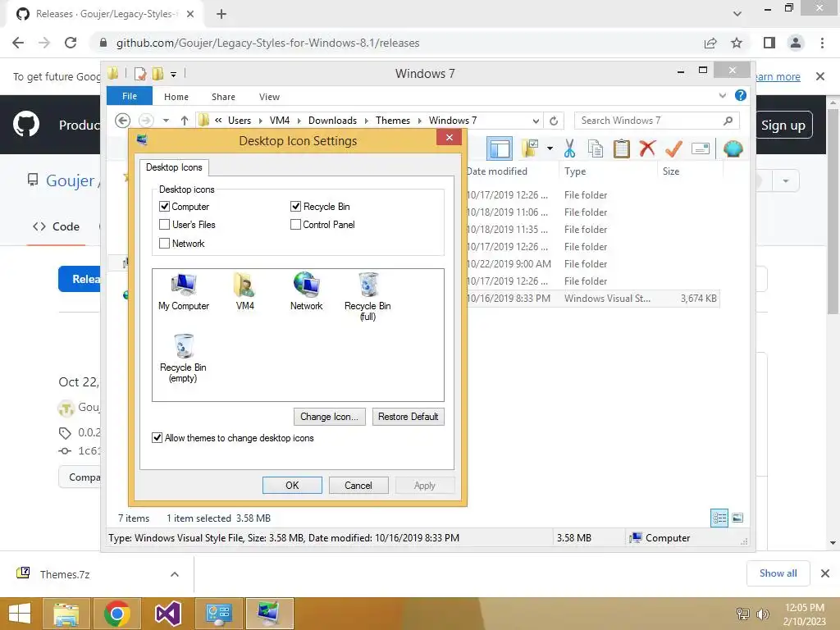Viewport: 840px width, 630px height.
Task: Expand the Explorer ribbon chevron
Action: [722, 95]
